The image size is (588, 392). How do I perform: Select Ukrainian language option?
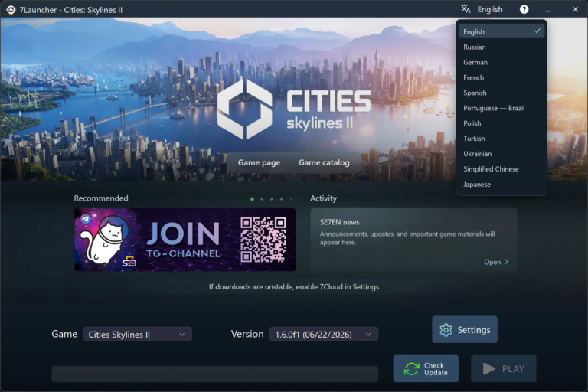click(x=501, y=154)
